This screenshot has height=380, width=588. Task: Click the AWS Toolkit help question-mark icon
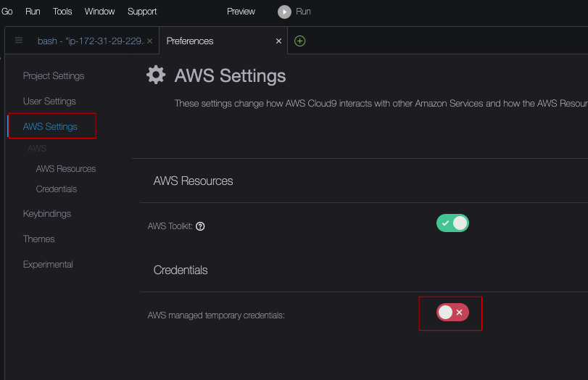point(200,226)
